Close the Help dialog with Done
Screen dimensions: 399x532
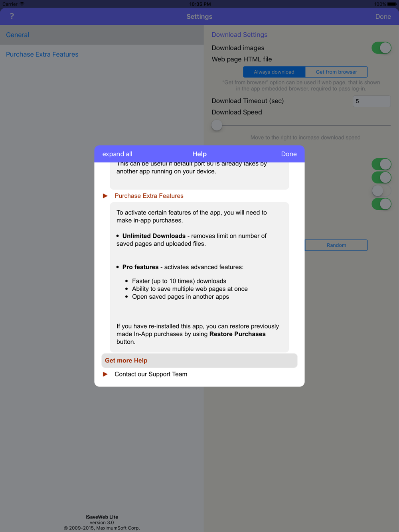289,154
